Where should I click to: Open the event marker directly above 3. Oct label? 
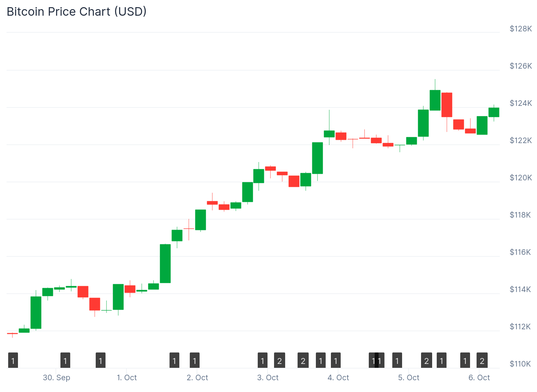coord(263,361)
